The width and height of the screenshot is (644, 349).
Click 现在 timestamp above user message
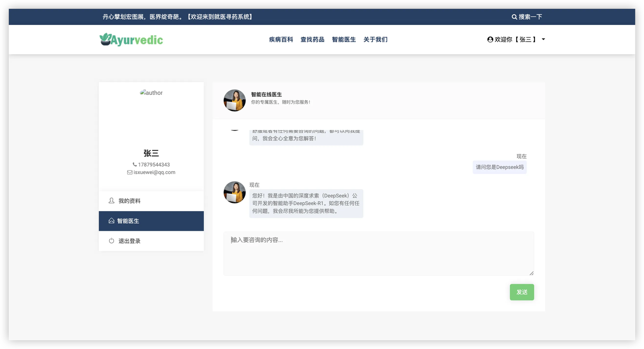click(522, 156)
